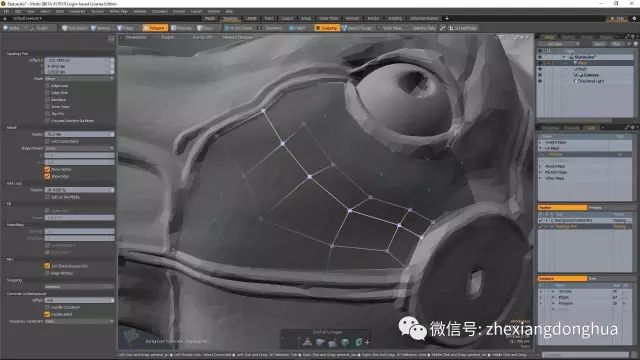Switch to the Topology layout tab
The image size is (640, 360).
tap(231, 18)
